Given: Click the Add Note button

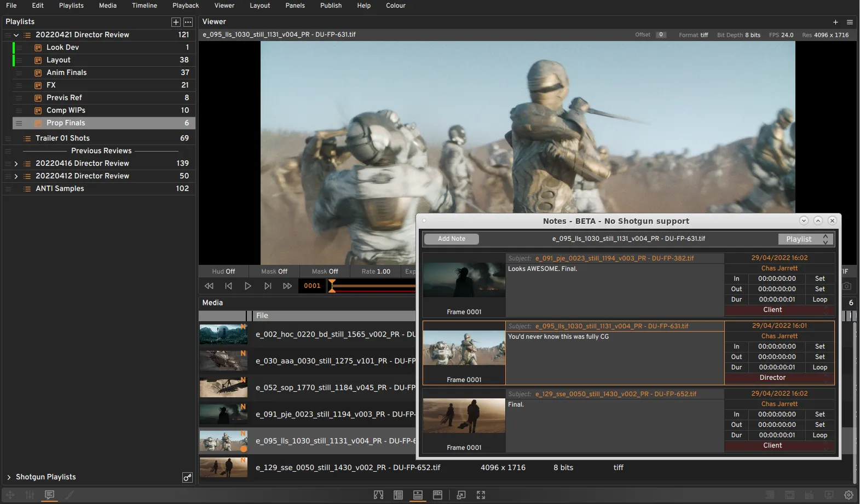Looking at the screenshot, I should (x=451, y=239).
